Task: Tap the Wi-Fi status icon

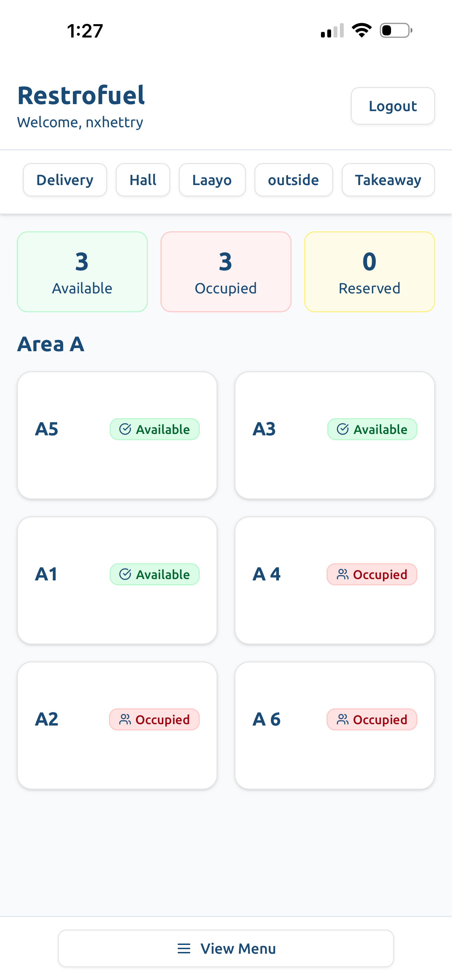Action: [x=362, y=30]
